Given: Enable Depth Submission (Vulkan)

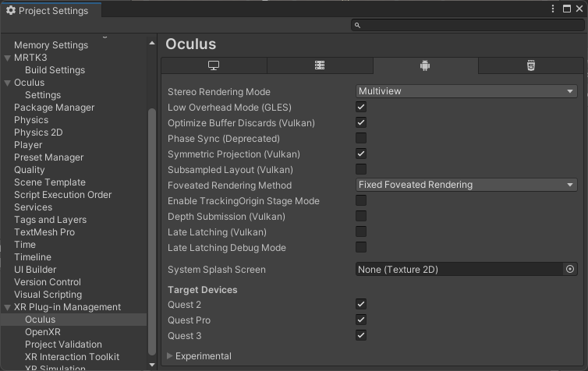Looking at the screenshot, I should tap(361, 216).
